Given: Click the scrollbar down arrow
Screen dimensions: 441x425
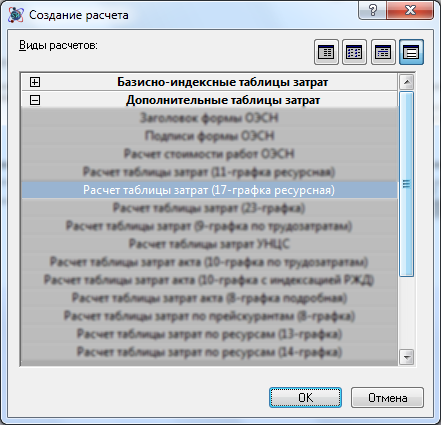Looking at the screenshot, I should [406, 357].
